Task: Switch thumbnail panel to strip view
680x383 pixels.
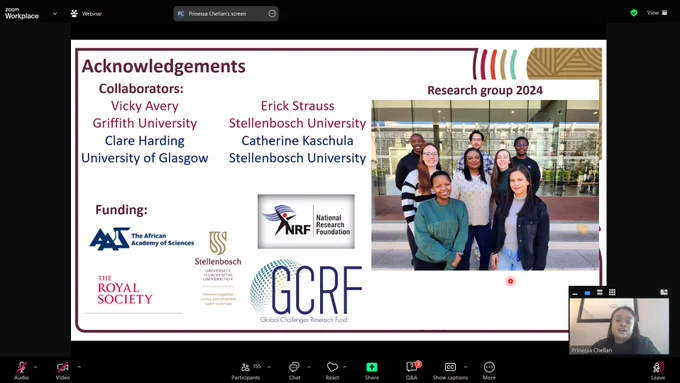Action: (600, 292)
